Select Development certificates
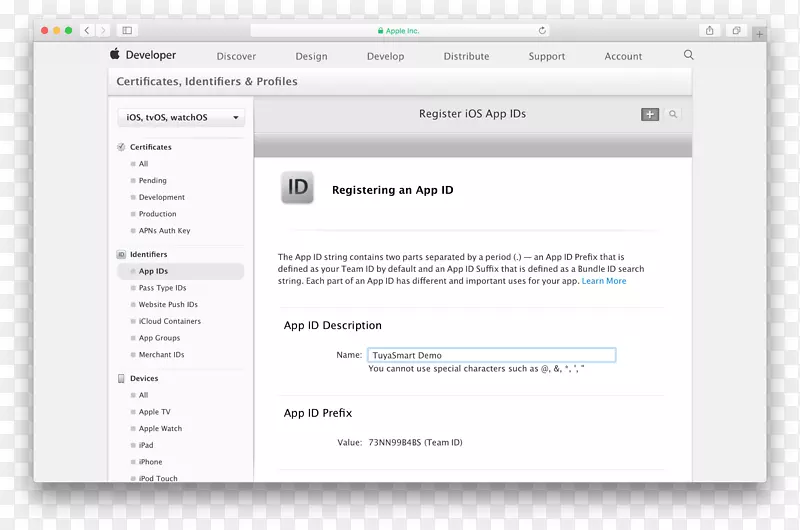 point(162,197)
